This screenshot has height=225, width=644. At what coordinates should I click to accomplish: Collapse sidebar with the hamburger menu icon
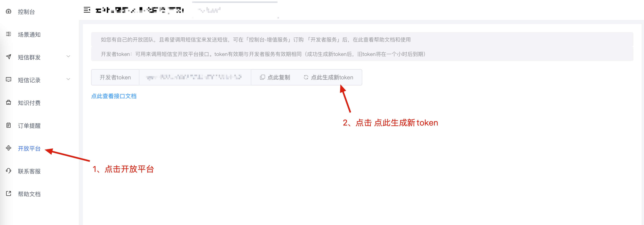point(87,10)
